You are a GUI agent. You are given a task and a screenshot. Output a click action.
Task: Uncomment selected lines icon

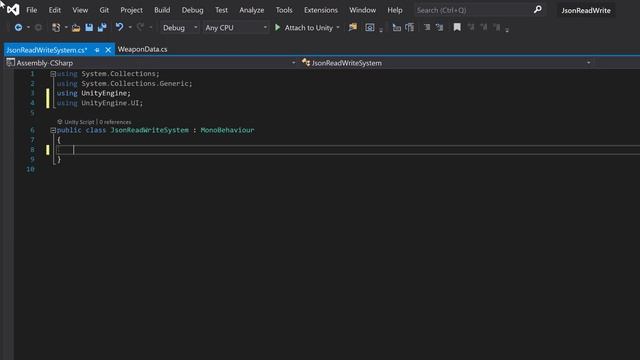tap(440, 27)
